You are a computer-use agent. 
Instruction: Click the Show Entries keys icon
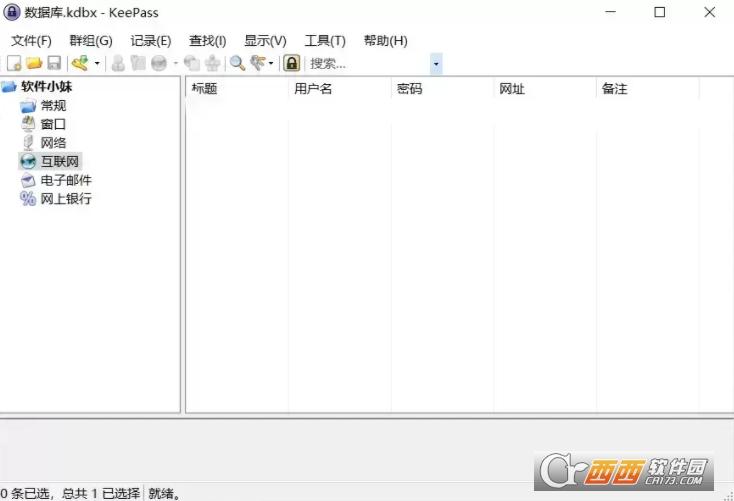[257, 63]
